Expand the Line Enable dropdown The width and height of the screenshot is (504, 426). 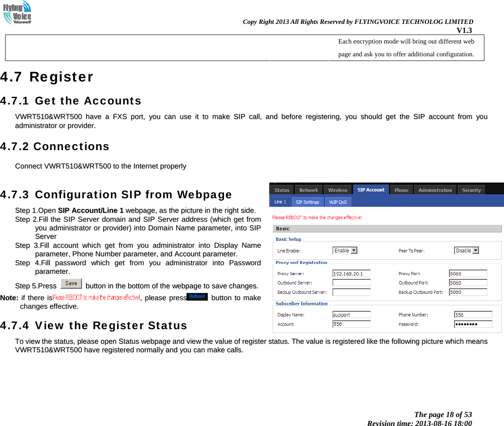tap(344, 251)
